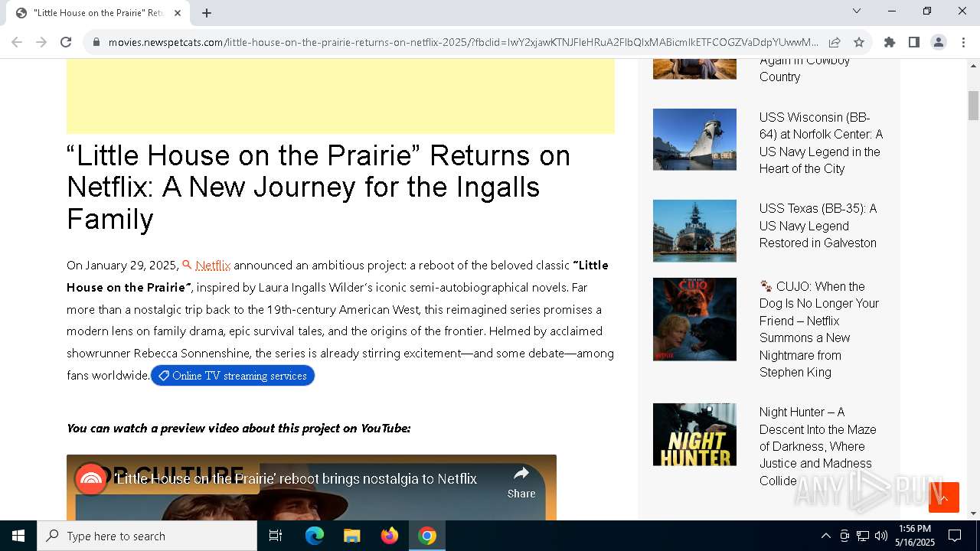Open the CUJO Netflix article link
The image size is (980, 551).
click(819, 329)
